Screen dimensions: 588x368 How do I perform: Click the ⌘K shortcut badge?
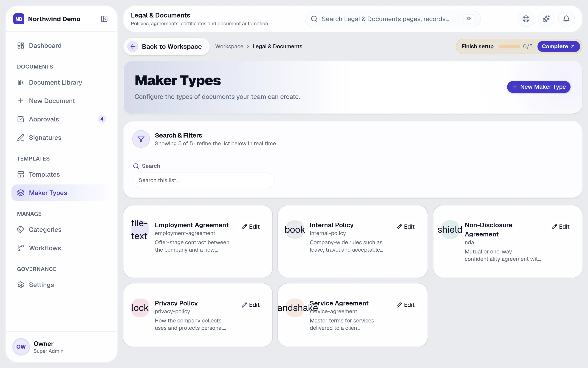(469, 19)
